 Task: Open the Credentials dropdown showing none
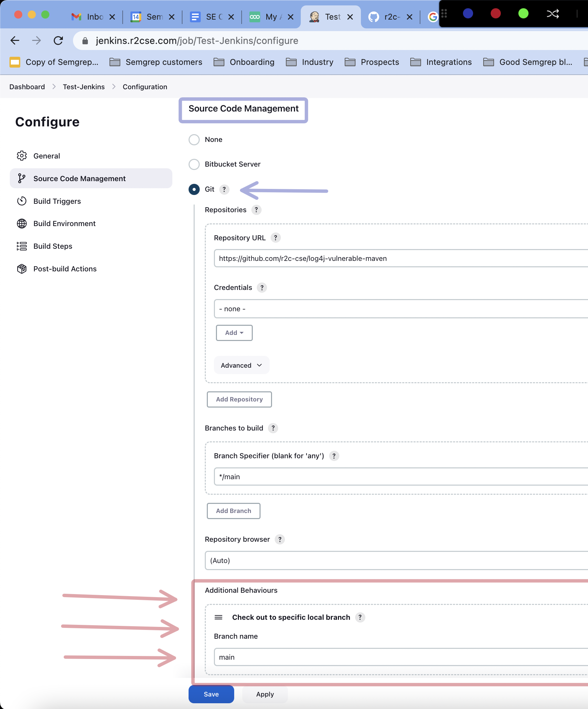point(399,309)
